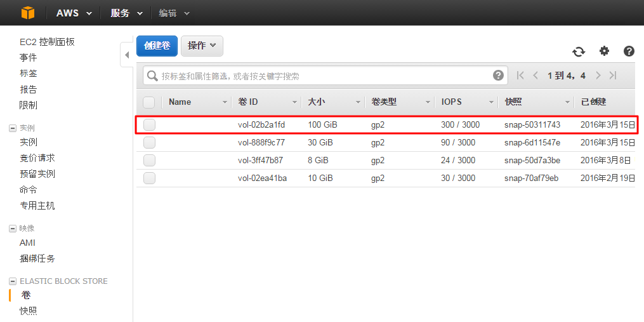The height and width of the screenshot is (322, 644).
Task: Toggle the select-all header checkbox
Action: click(148, 102)
